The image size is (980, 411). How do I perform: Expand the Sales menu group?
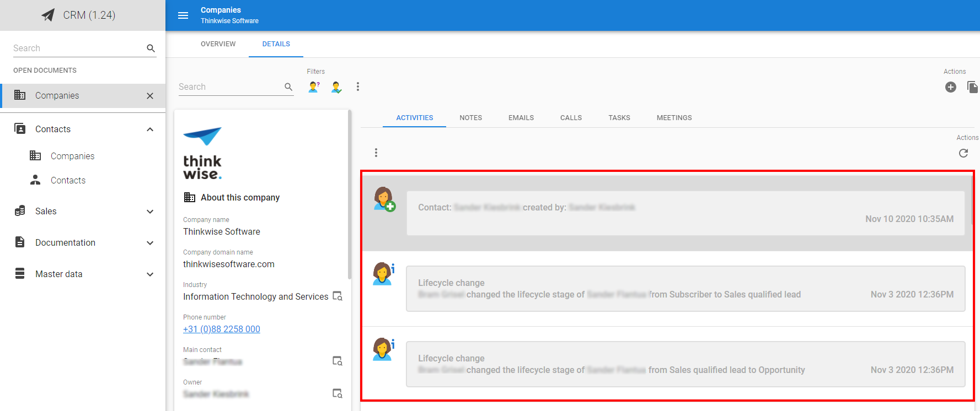point(150,212)
